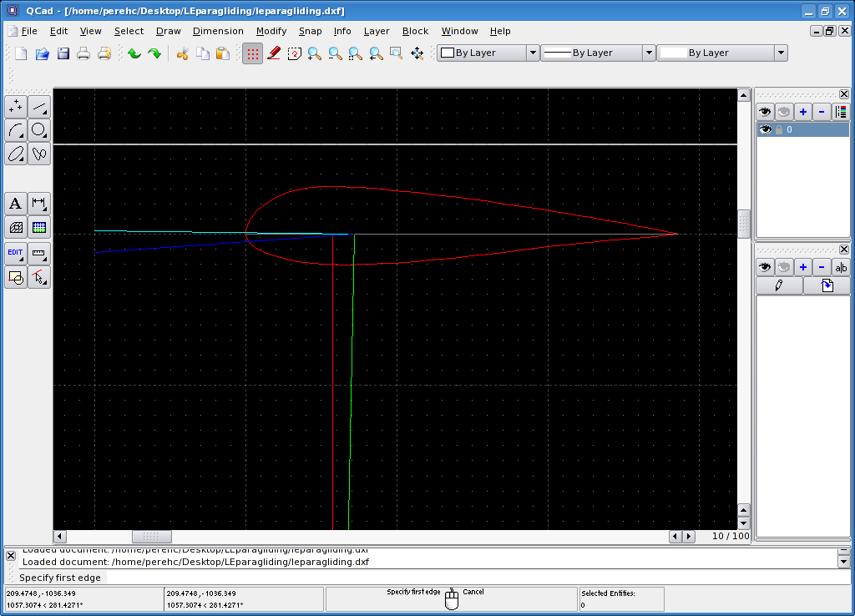The height and width of the screenshot is (616, 855).
Task: Select window zoom icon
Action: pos(397,53)
